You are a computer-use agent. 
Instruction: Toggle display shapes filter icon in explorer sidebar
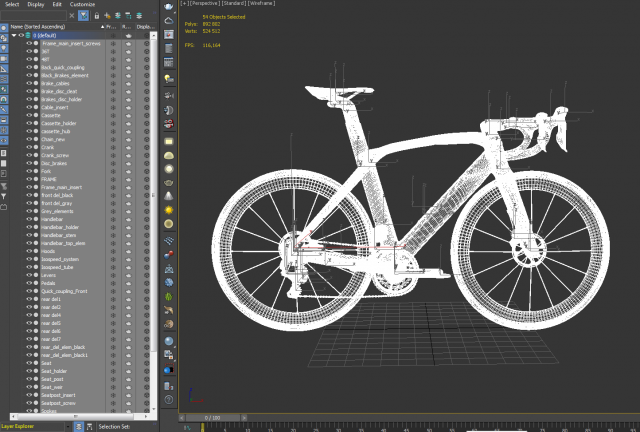4,38
